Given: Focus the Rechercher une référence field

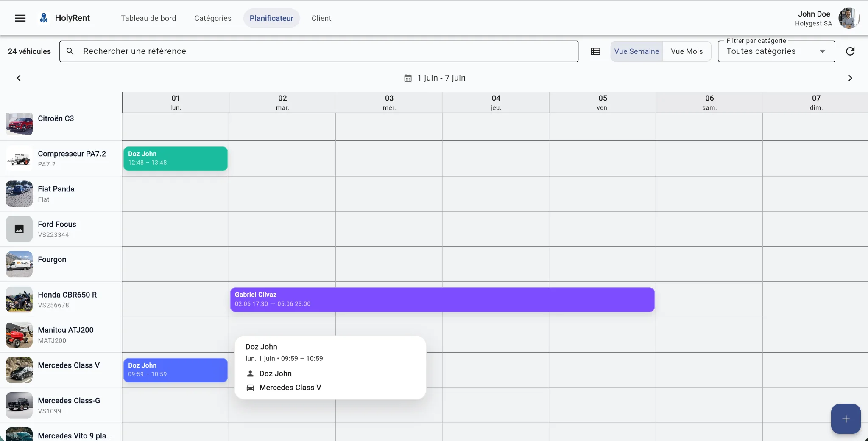Looking at the screenshot, I should [319, 51].
